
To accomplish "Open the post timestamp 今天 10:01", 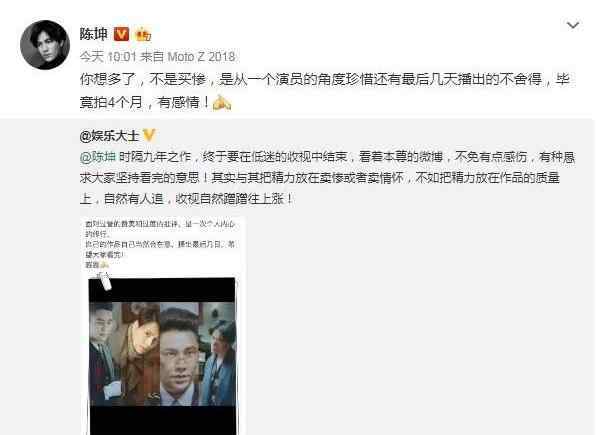I will coord(108,57).
